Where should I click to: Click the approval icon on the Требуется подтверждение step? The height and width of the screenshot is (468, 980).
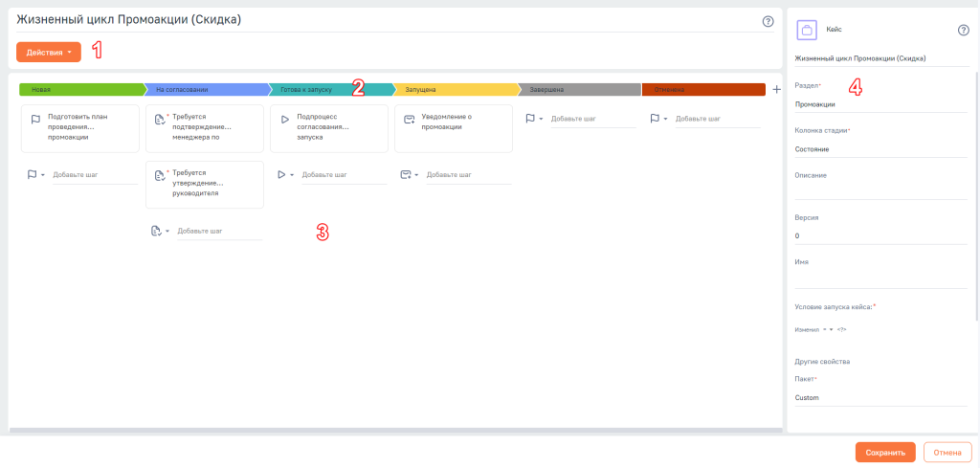(159, 119)
